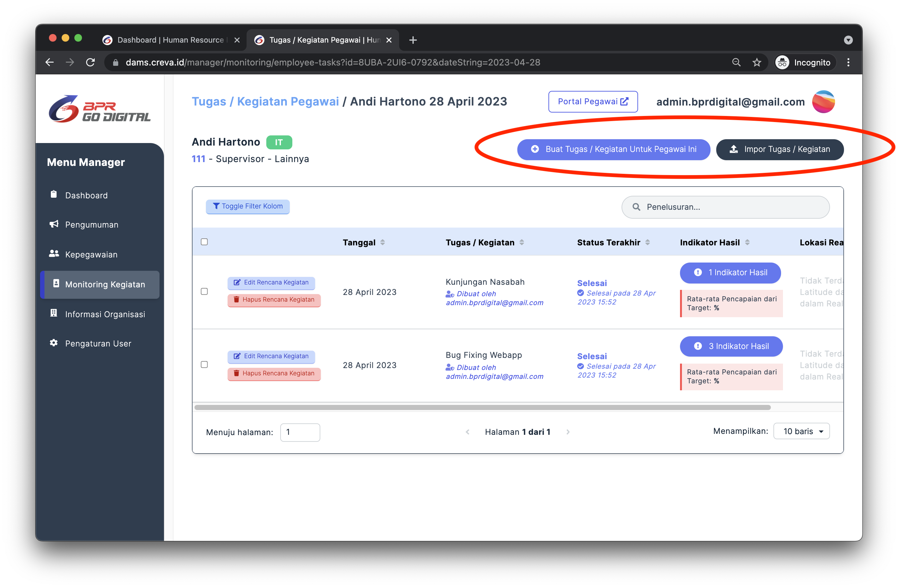Navigate to Pengumuman menu section
Screen dimensions: 898x588
(91, 224)
